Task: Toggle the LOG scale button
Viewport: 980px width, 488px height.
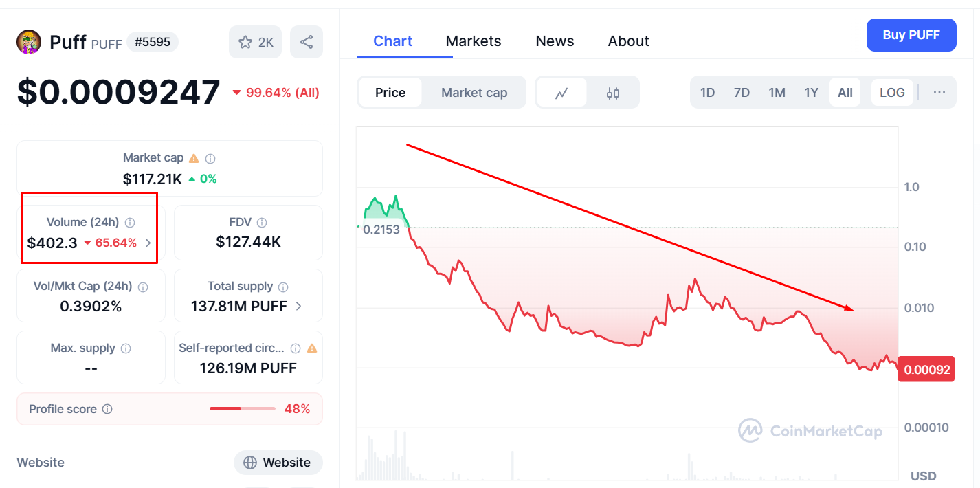Action: 892,93
